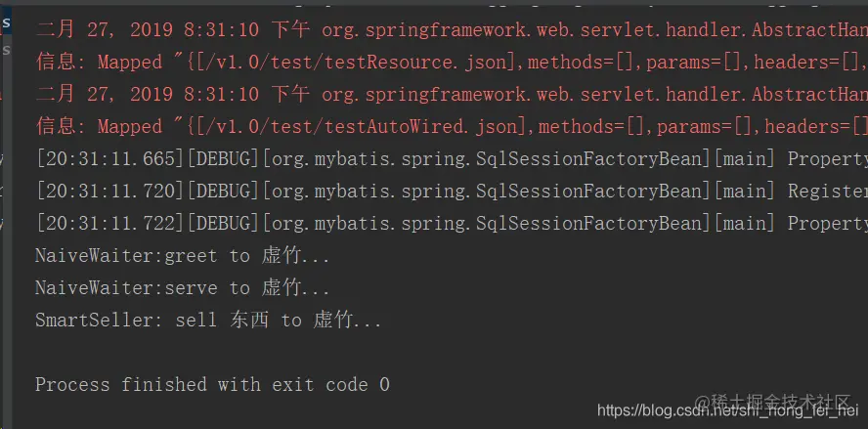
Task: Select the highlighted left-panel item ending in 's'
Action: pyautogui.click(x=6, y=22)
